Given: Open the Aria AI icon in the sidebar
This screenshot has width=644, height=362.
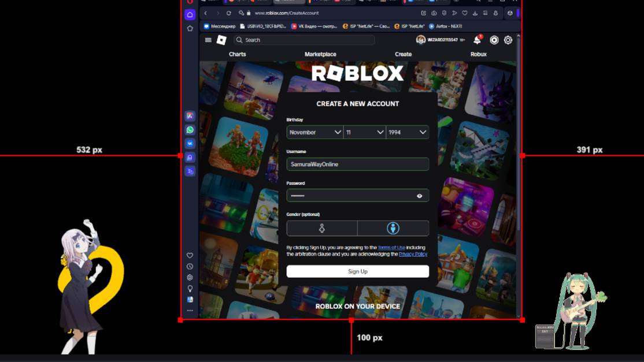Looking at the screenshot, I should 190,116.
